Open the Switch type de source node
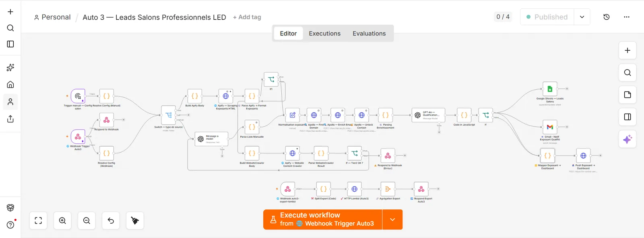644x238 pixels. coord(169,115)
